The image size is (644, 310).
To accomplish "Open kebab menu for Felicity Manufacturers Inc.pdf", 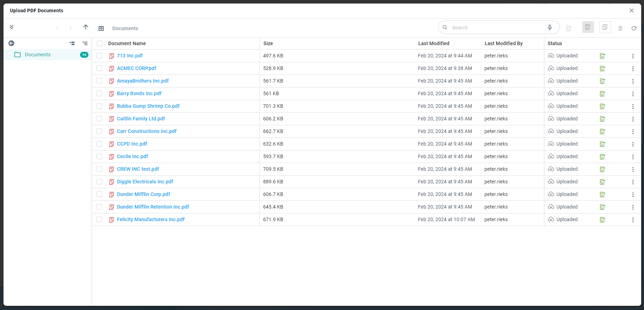I will click(632, 220).
